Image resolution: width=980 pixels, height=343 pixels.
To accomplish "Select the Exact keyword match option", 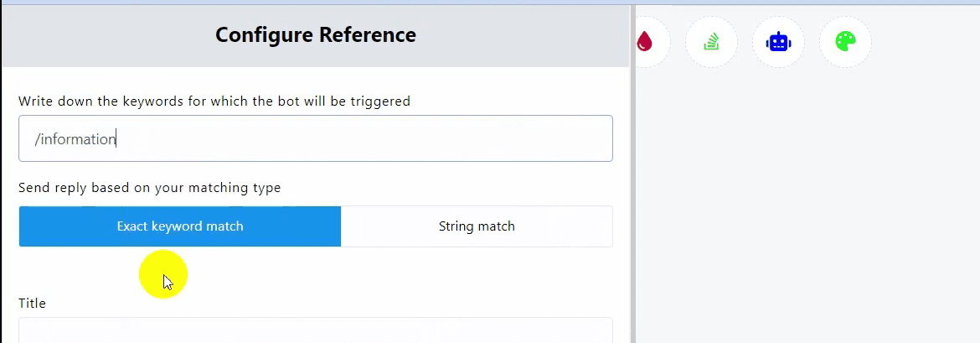I will [179, 226].
